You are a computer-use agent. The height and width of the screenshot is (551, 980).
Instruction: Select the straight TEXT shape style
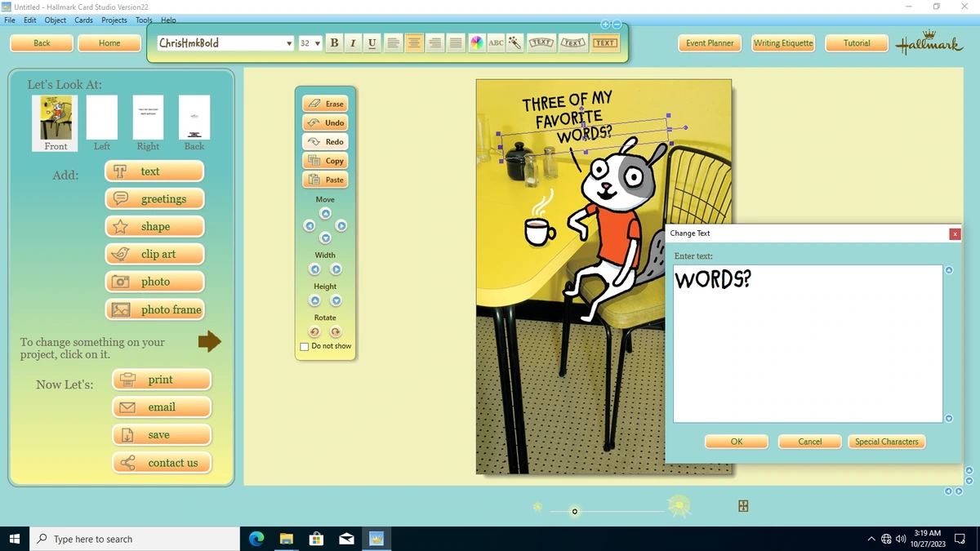(x=605, y=42)
